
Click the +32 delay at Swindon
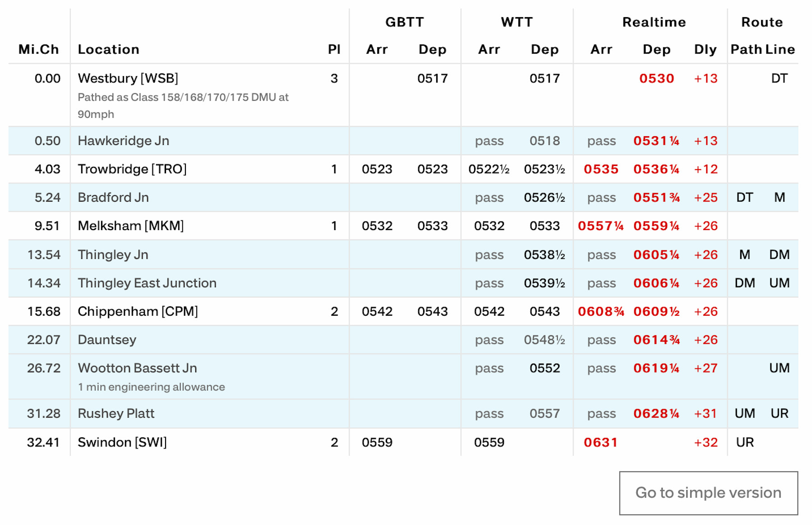pyautogui.click(x=706, y=442)
